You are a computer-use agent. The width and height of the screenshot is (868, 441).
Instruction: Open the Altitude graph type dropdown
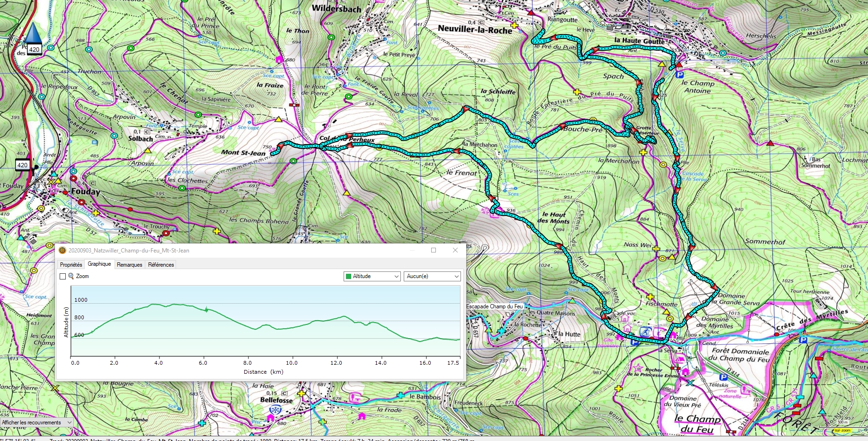tap(372, 276)
